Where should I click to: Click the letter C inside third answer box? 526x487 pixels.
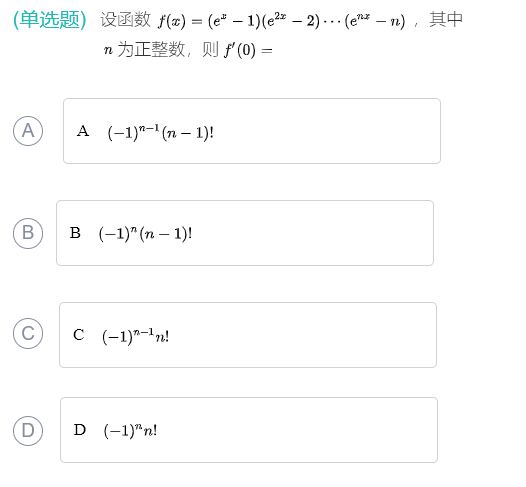(x=78, y=335)
